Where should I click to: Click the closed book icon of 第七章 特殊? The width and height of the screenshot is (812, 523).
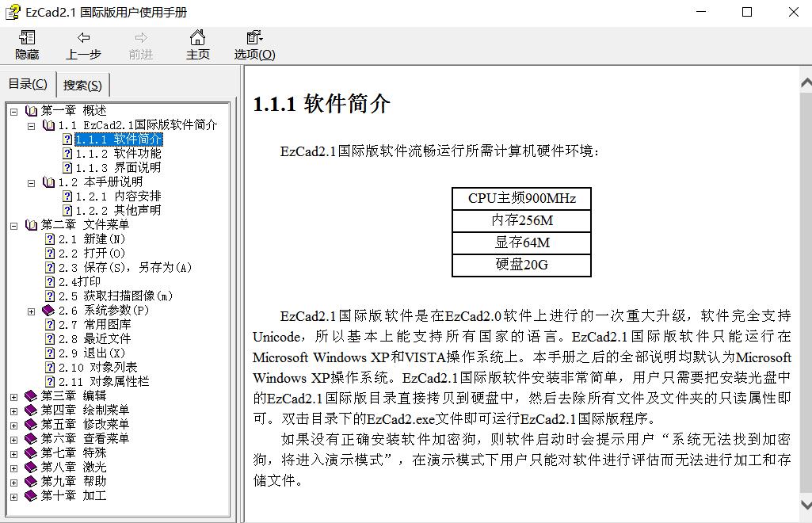point(31,453)
